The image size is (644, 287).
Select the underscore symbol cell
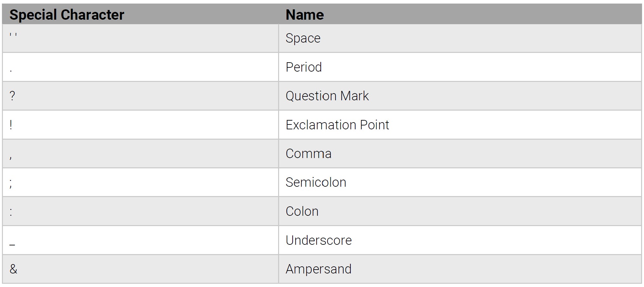pyautogui.click(x=12, y=246)
